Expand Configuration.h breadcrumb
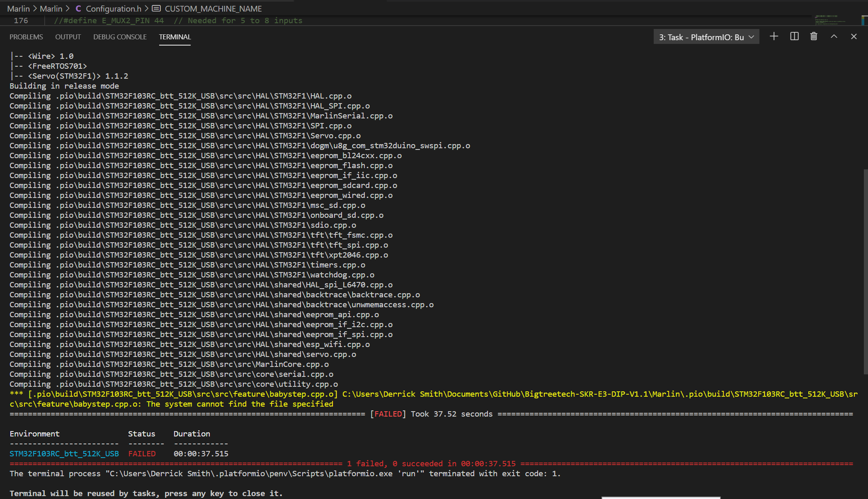 113,9
